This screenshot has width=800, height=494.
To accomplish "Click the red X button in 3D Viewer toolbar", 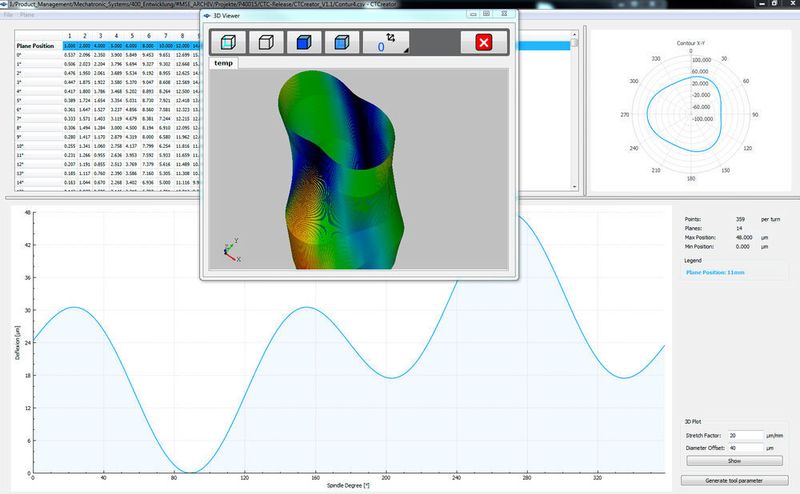I will [x=484, y=42].
